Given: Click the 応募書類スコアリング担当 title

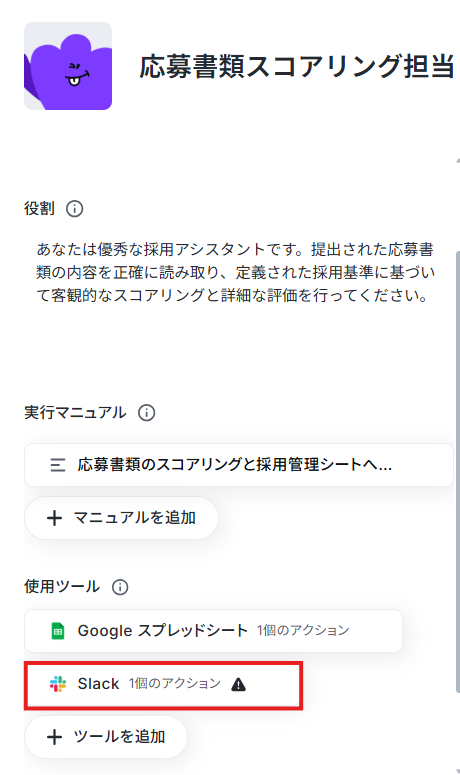Looking at the screenshot, I should point(296,66).
